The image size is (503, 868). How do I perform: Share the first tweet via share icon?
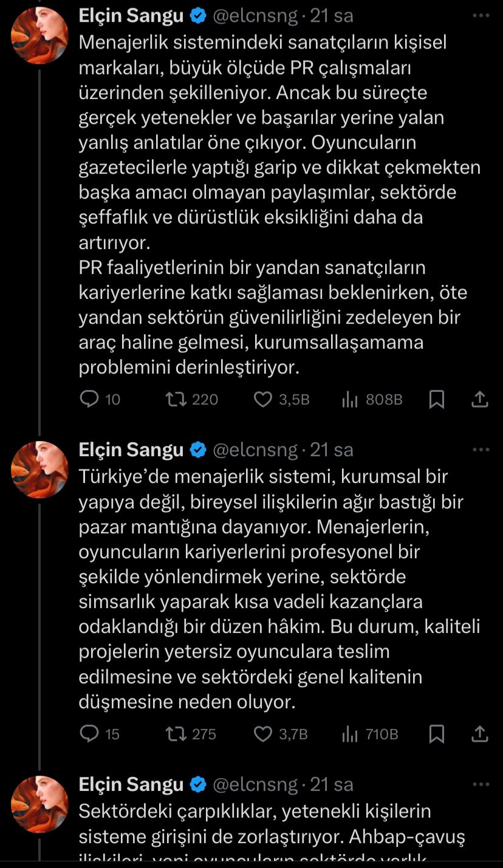(480, 399)
